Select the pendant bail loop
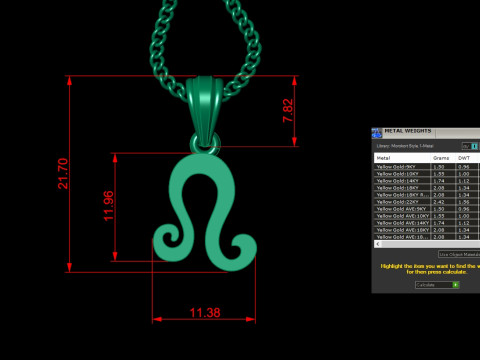Screen dimensions: 480x360 tap(204, 110)
